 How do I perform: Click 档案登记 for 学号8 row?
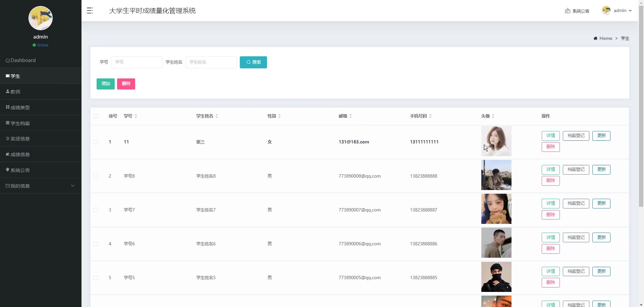click(x=576, y=170)
